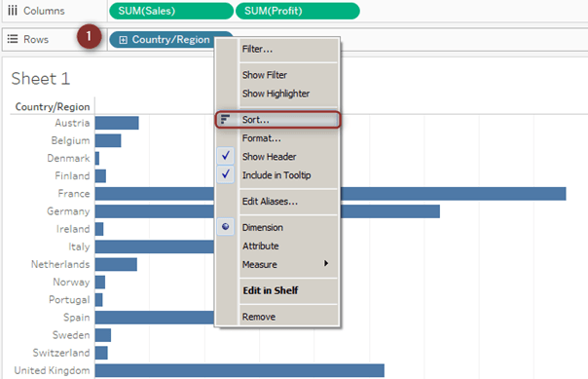Click the Sheet 1 title
Image resolution: width=588 pixels, height=379 pixels.
pyautogui.click(x=41, y=79)
